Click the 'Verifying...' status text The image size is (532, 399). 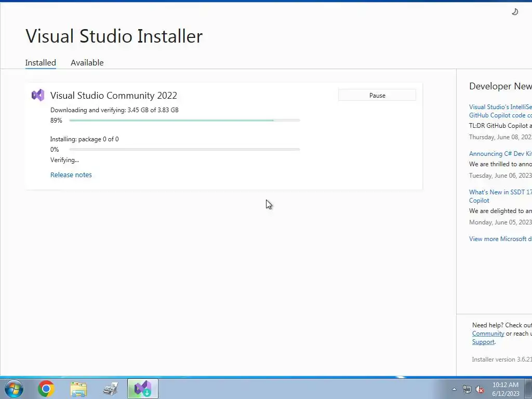coord(64,160)
